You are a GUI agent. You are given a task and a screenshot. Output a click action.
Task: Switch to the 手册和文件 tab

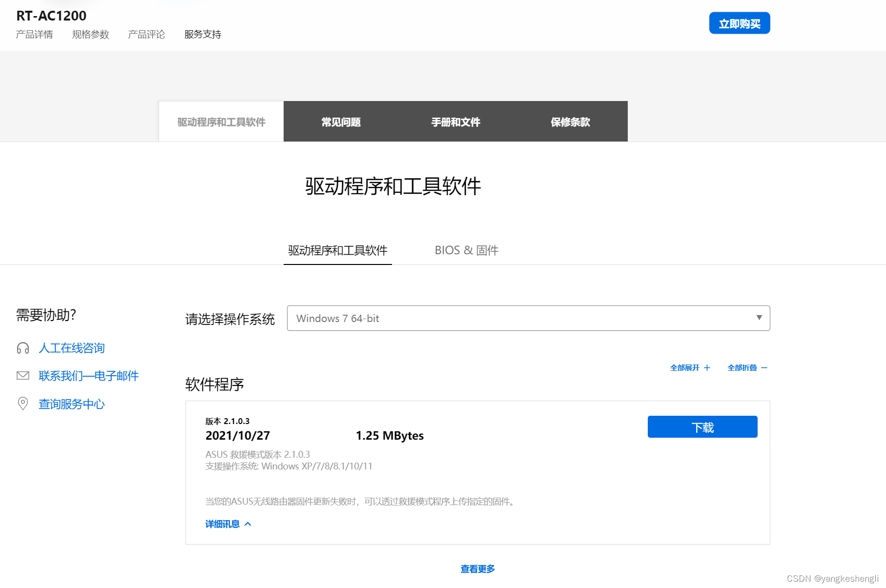(455, 122)
